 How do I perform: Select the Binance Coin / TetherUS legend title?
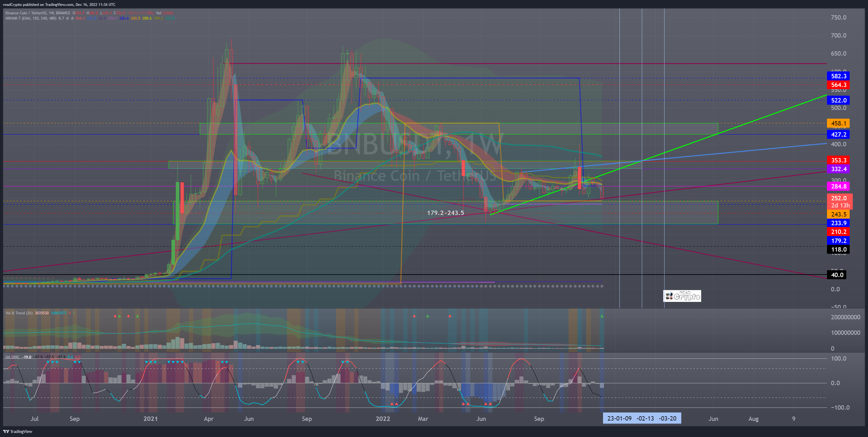pyautogui.click(x=38, y=13)
